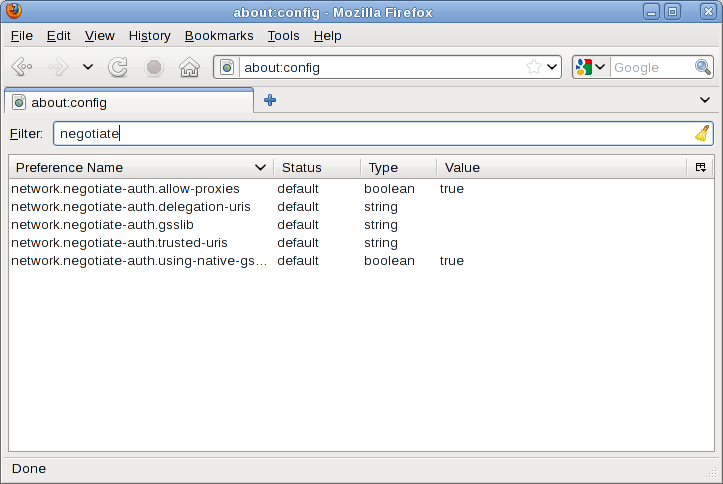The image size is (723, 484).
Task: Sort by the Type column header
Action: pyautogui.click(x=399, y=167)
